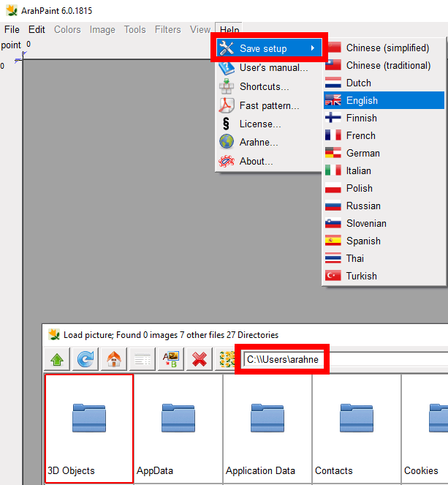The image size is (448, 485).
Task: Click the PDF icon for Fast pattern
Action: (227, 105)
